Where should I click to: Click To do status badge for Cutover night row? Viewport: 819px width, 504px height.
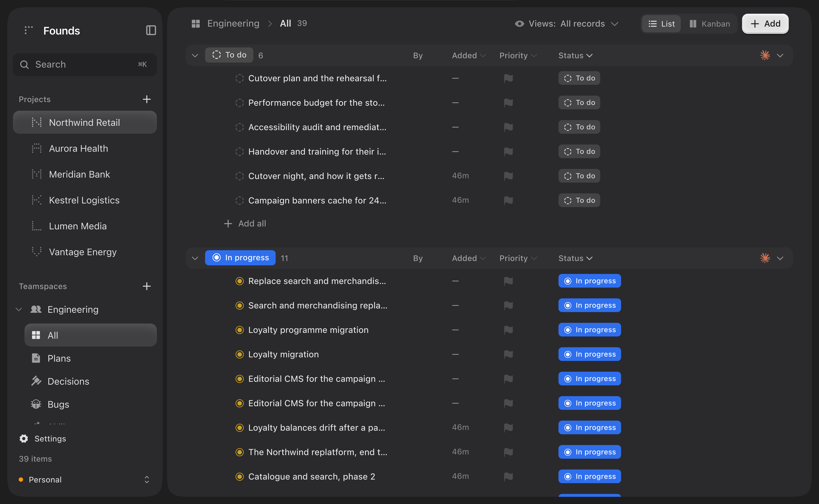pos(579,176)
